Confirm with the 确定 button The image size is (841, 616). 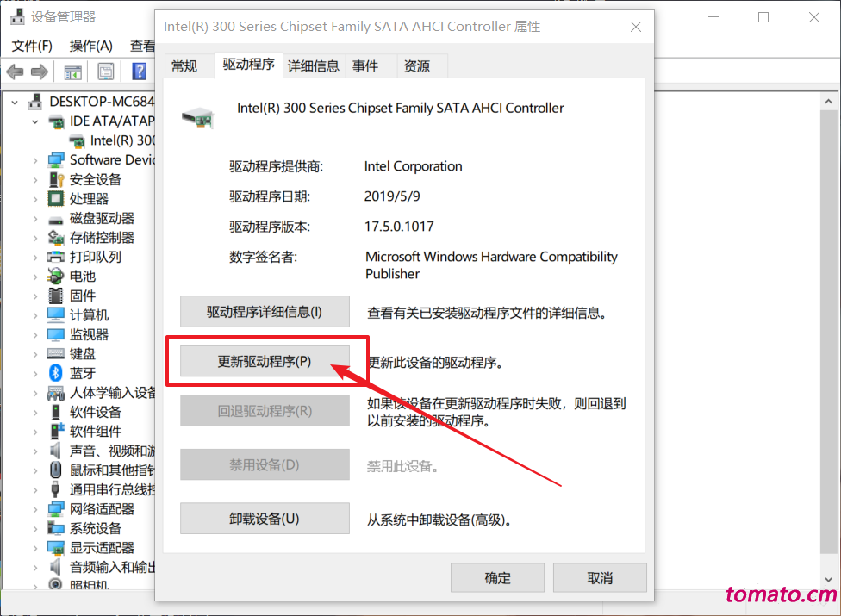(x=497, y=577)
